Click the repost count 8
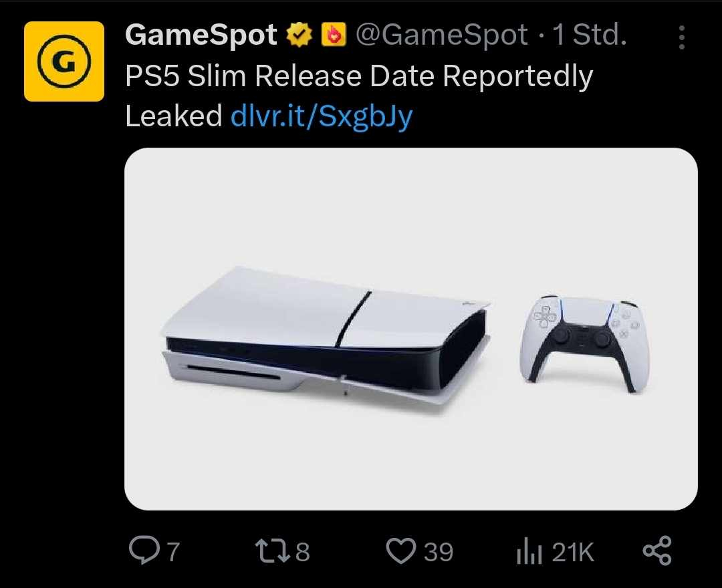 [302, 551]
